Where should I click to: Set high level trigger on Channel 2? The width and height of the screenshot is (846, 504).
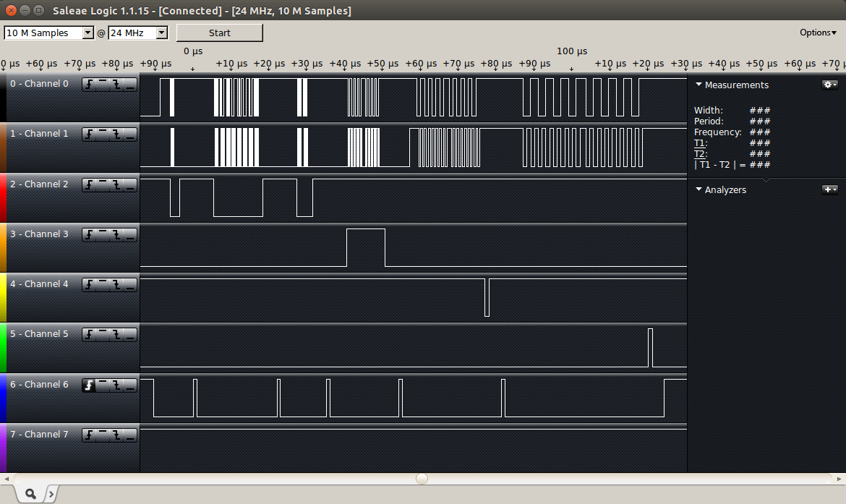click(x=103, y=185)
